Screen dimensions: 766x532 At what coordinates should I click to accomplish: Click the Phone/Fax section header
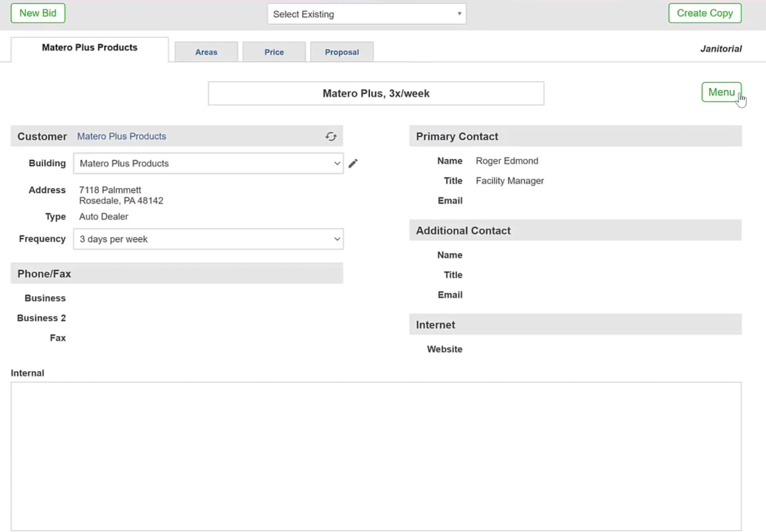[177, 274]
